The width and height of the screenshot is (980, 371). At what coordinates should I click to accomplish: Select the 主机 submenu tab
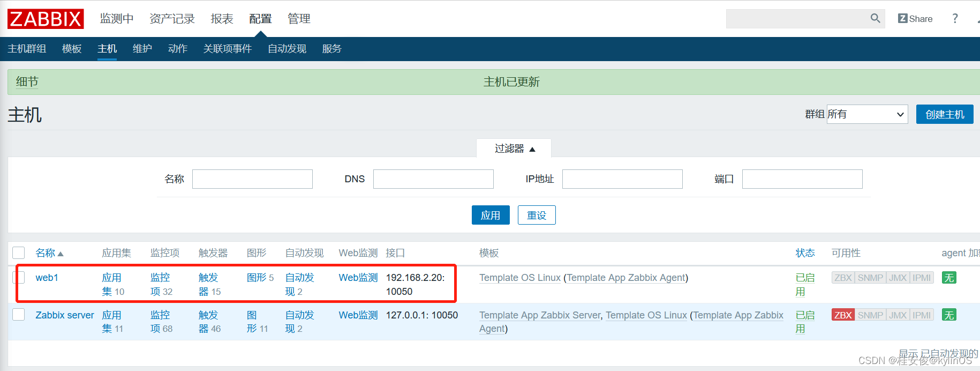coord(107,49)
